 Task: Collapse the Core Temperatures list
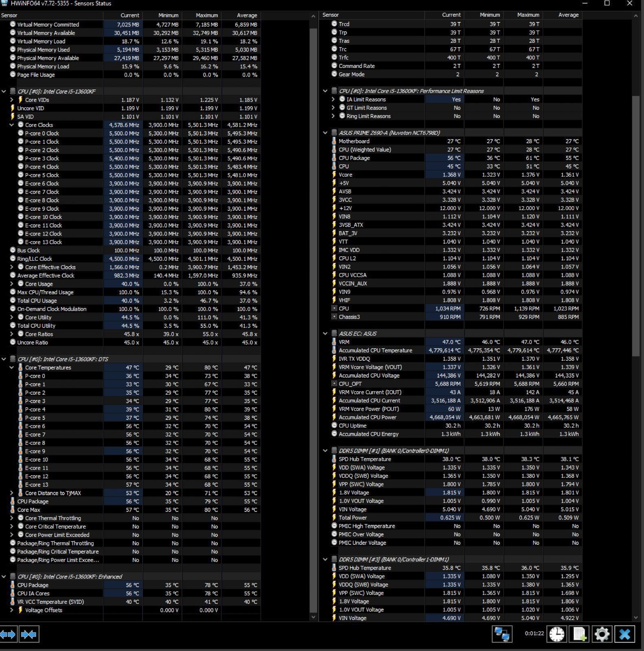tap(12, 367)
